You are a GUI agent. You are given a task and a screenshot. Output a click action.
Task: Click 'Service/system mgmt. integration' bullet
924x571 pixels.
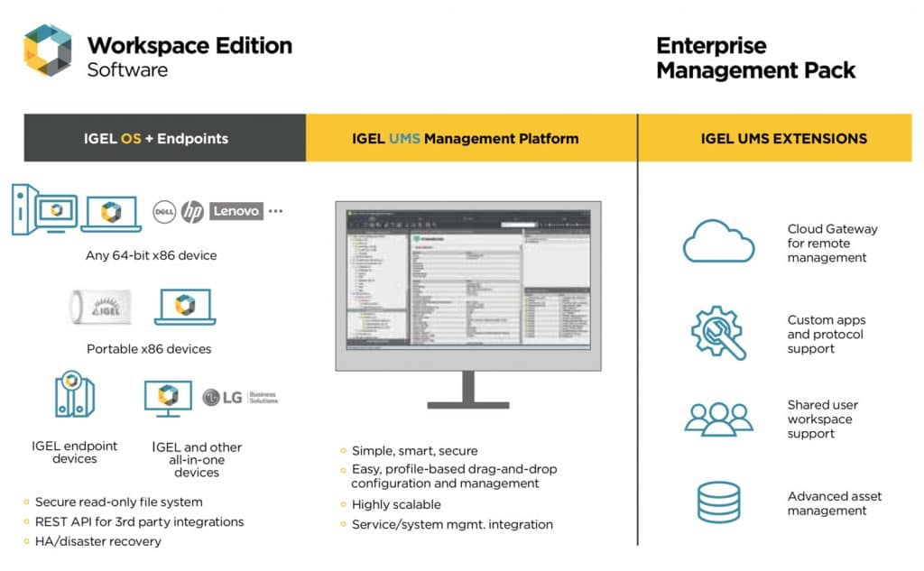pyautogui.click(x=452, y=524)
